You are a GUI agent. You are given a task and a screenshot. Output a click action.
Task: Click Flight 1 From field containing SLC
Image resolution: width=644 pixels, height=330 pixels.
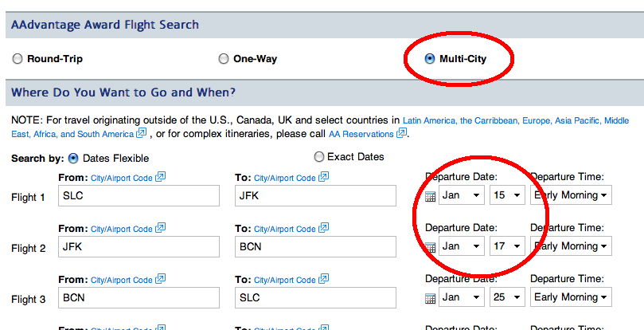click(139, 195)
